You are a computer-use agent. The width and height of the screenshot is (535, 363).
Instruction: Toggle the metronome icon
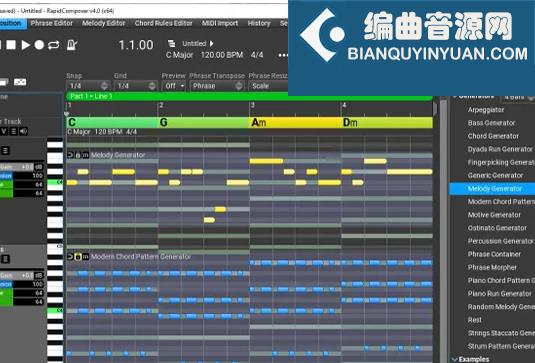click(x=72, y=45)
